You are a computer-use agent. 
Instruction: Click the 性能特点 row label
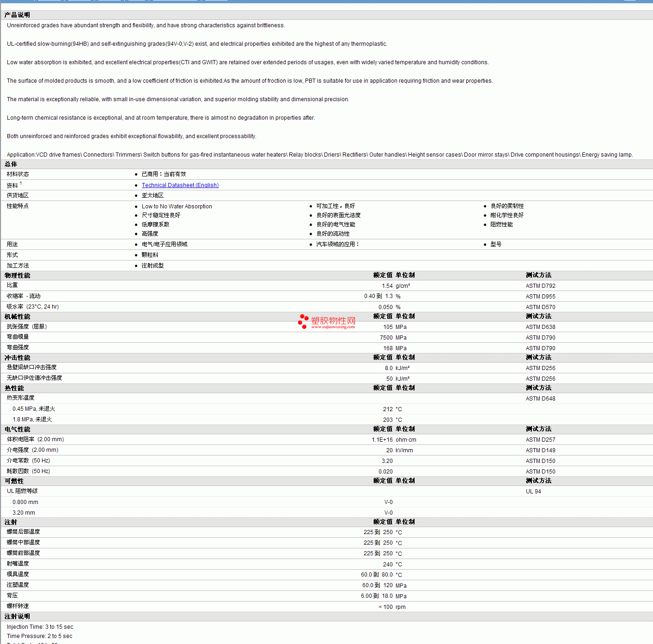(18, 206)
